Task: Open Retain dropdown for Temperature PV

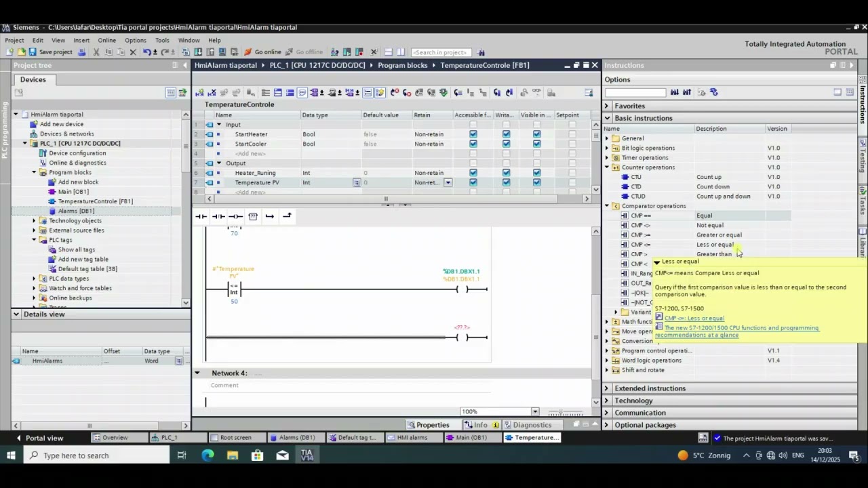Action: 448,182
